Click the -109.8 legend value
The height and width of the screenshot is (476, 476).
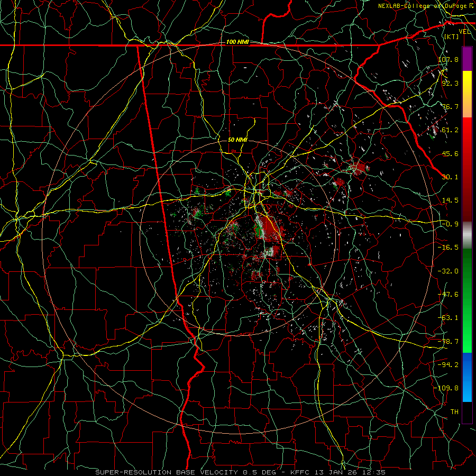[x=446, y=388]
